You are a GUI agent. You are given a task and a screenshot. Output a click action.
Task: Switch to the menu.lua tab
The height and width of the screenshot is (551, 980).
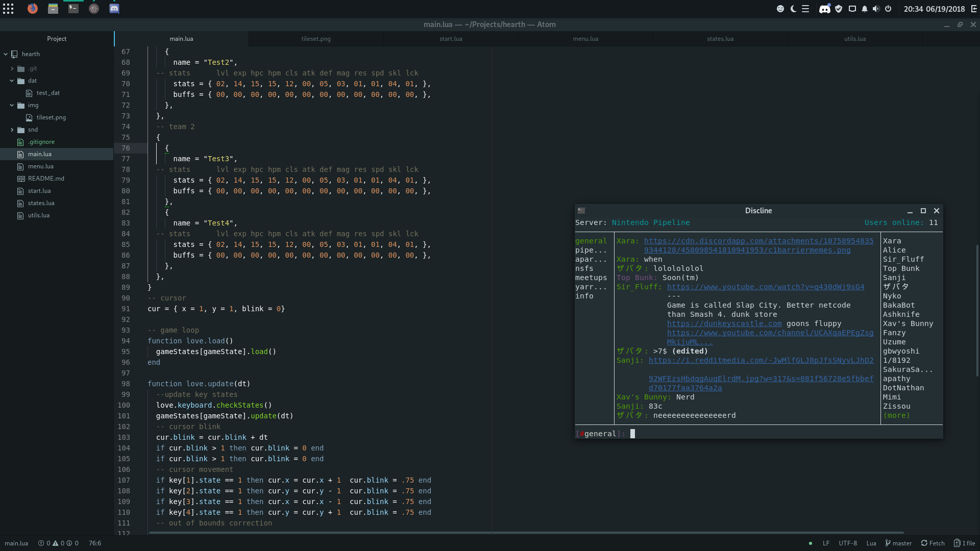click(585, 39)
